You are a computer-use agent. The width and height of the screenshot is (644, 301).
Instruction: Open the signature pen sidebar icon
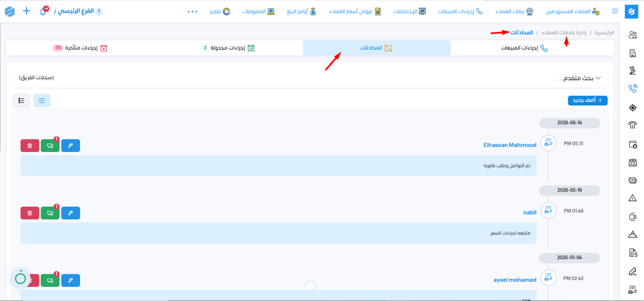point(632,271)
